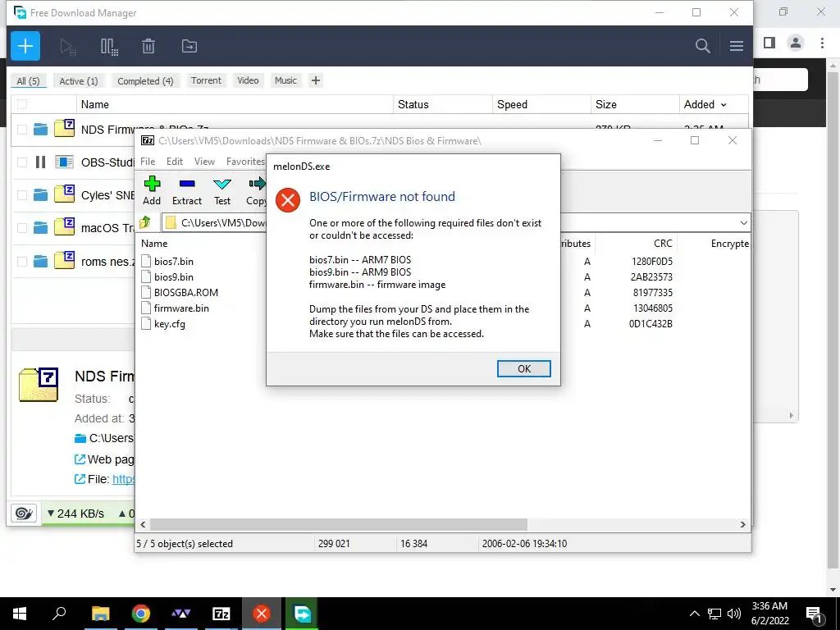Screen dimensions: 840x630
Task: Click the start download play icon in the FDM toolbar
Action: point(68,47)
